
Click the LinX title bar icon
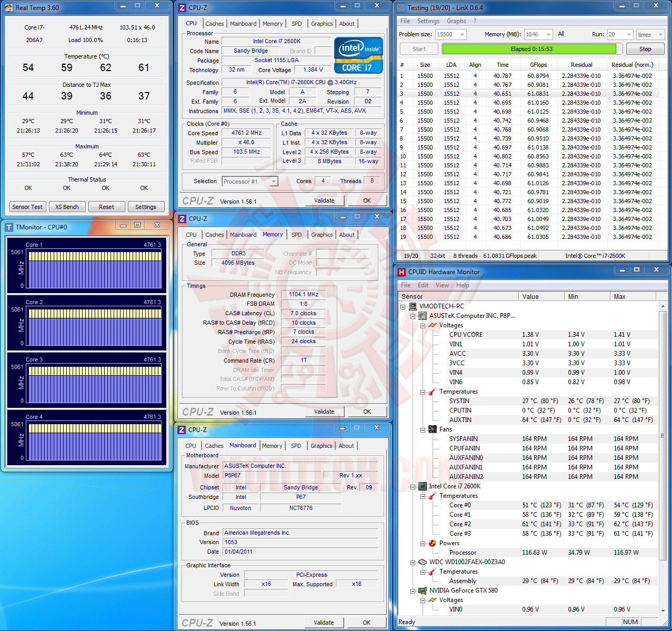402,8
